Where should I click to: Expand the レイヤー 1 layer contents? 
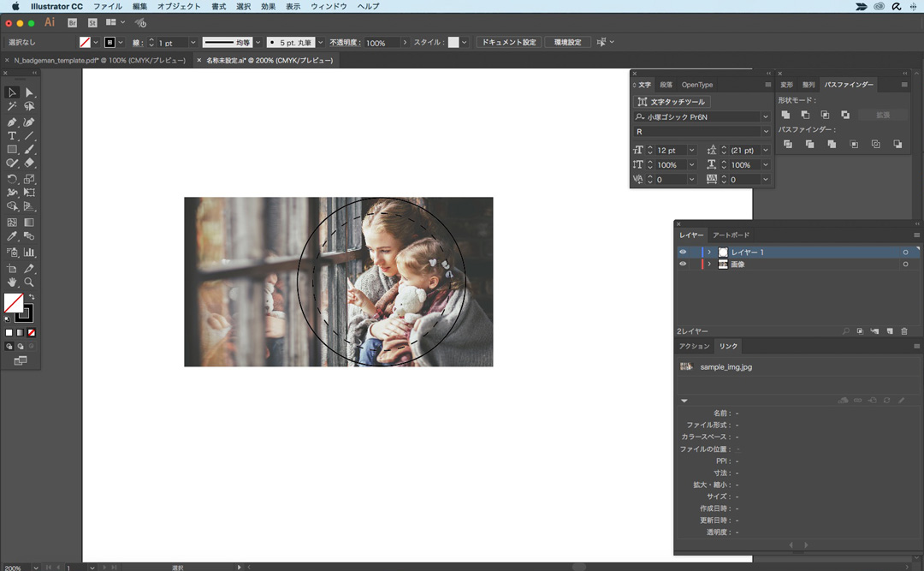click(709, 253)
